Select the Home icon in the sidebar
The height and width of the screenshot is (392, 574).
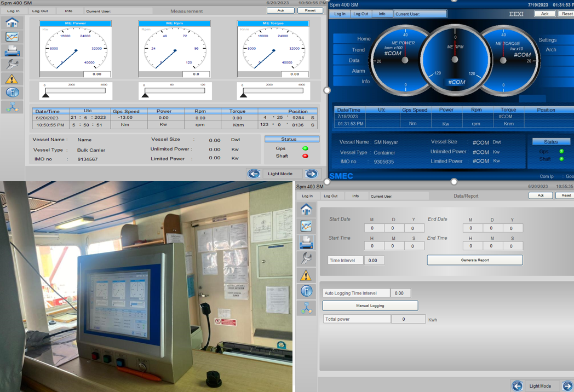12,23
